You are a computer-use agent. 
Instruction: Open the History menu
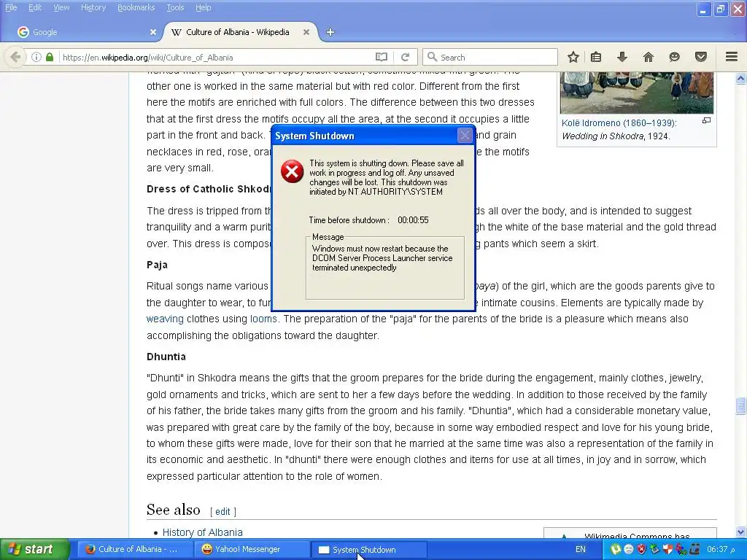pos(93,7)
